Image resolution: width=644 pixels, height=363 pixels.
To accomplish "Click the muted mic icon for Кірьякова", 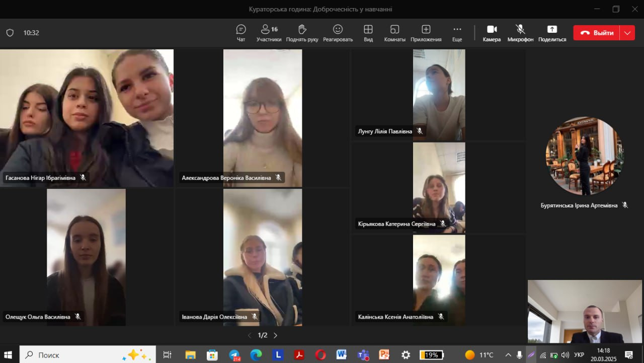I will (443, 224).
